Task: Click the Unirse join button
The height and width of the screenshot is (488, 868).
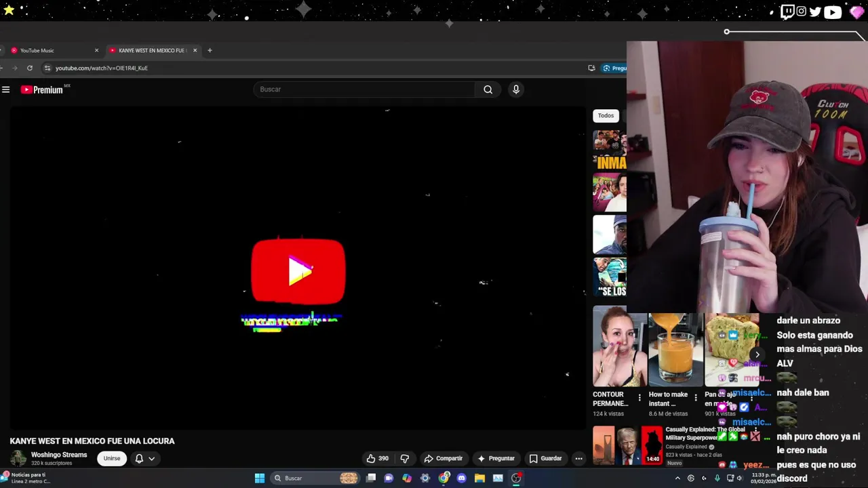Action: pos(112,458)
